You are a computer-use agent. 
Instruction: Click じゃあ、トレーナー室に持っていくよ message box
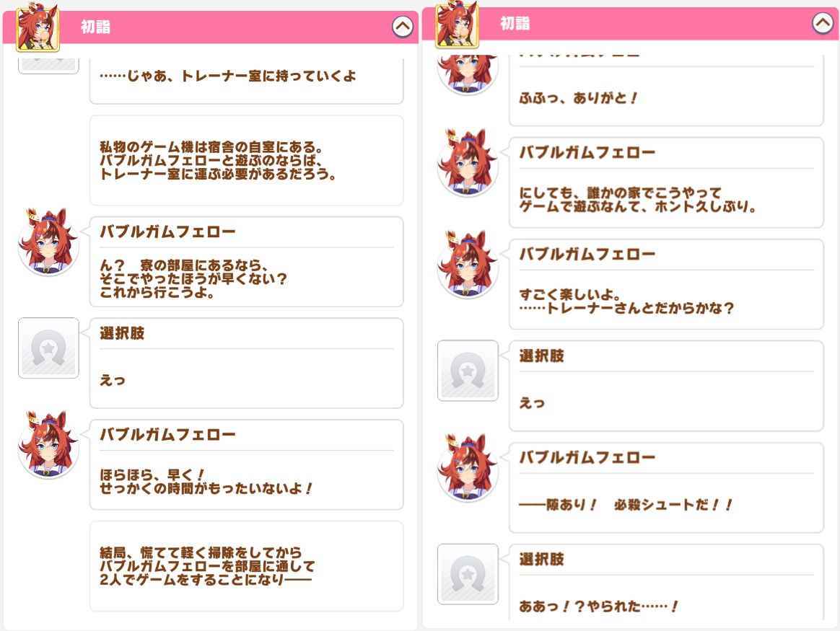[246, 80]
